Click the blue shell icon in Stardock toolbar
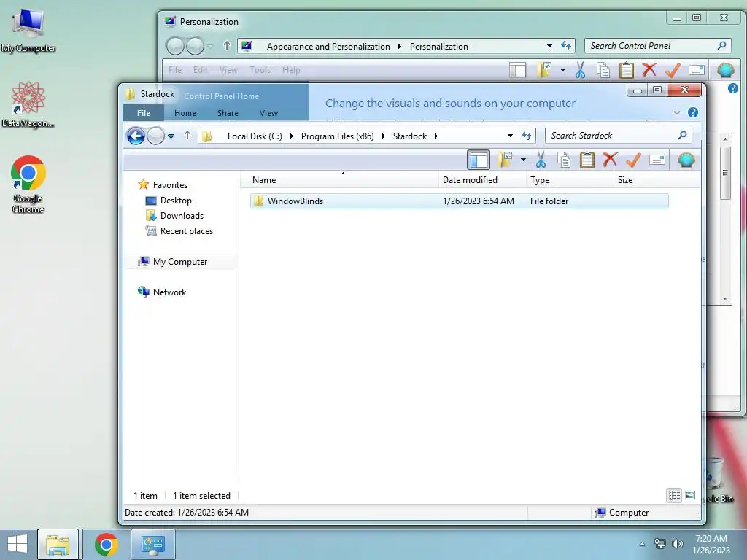 tap(686, 160)
